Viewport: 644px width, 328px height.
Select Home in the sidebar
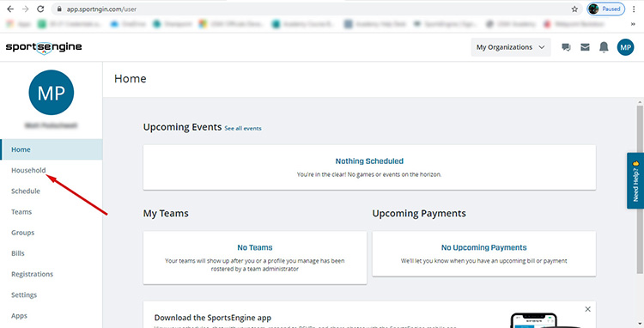(x=52, y=149)
